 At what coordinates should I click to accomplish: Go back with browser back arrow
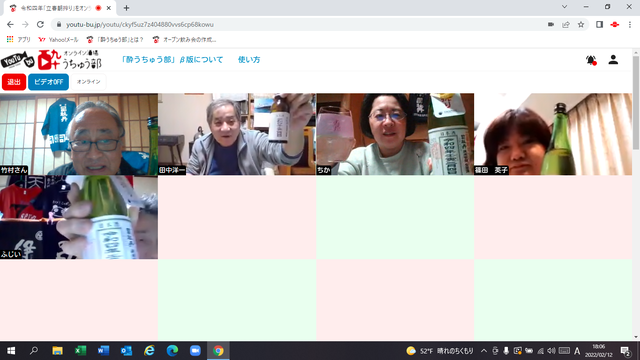coord(10,24)
